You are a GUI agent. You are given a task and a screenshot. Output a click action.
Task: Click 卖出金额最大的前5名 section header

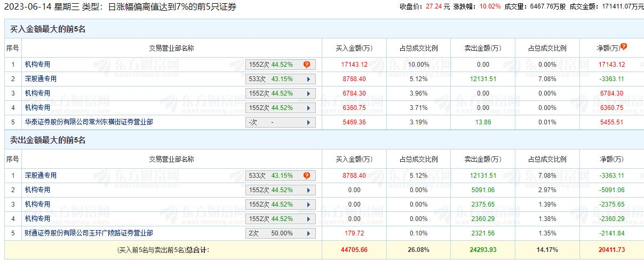point(48,140)
